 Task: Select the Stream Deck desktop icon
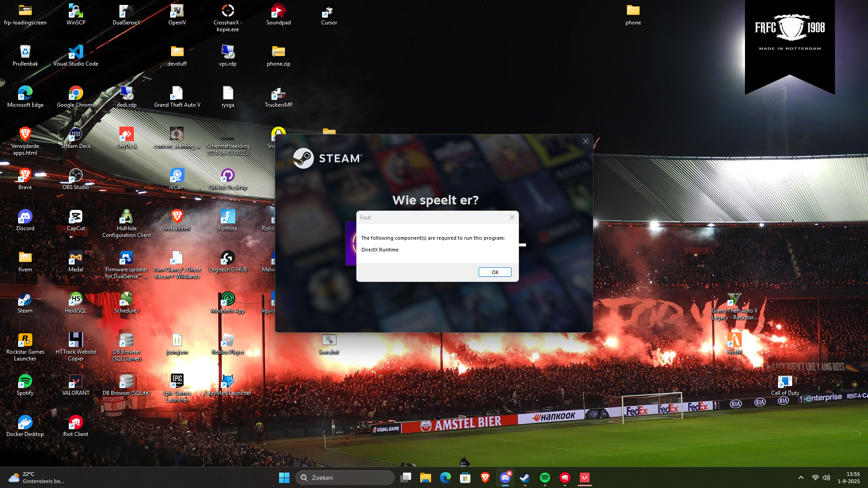point(76,138)
